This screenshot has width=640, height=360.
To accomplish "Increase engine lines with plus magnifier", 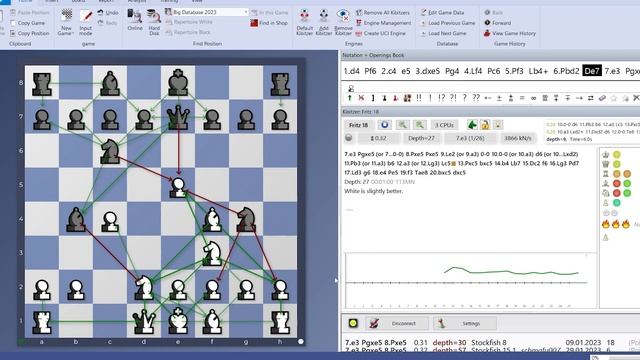I will (x=420, y=125).
